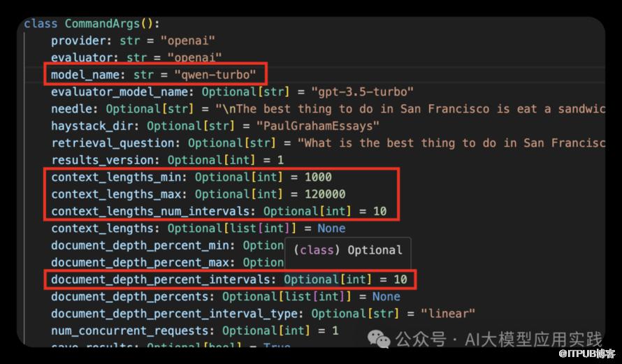Click the retrieval question string "What is the best"
This screenshot has width=622, height=364.
[451, 143]
